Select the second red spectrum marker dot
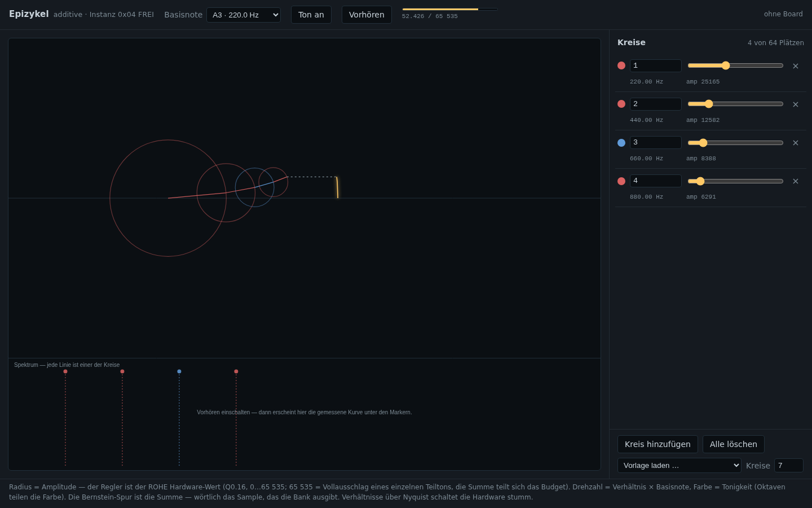812x508 pixels. (x=122, y=371)
